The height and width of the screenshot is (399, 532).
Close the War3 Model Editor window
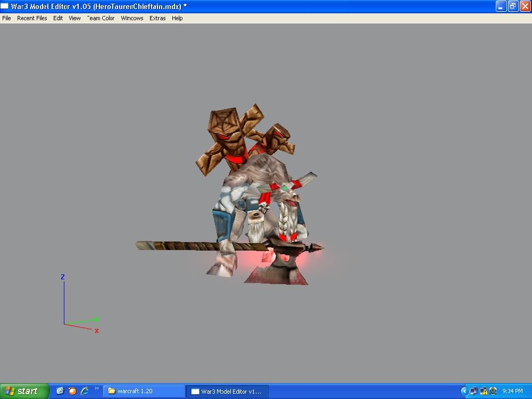[x=525, y=6]
